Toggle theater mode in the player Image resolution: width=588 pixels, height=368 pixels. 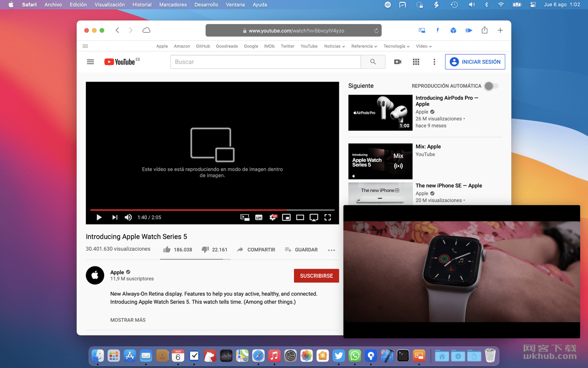click(x=300, y=217)
